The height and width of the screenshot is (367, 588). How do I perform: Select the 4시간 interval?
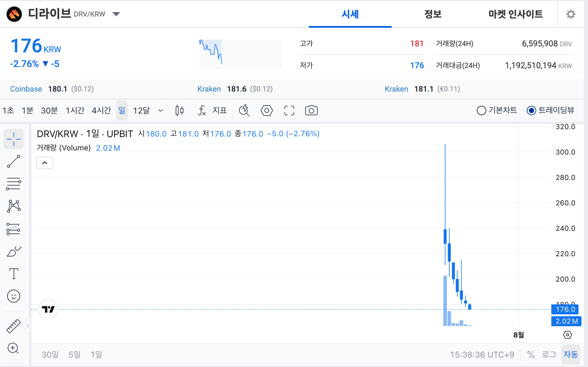click(101, 110)
